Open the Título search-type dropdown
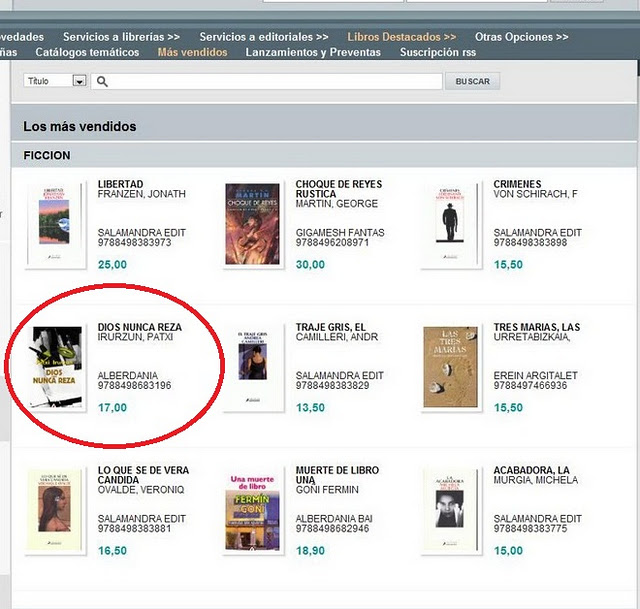The width and height of the screenshot is (640, 609). [55, 81]
